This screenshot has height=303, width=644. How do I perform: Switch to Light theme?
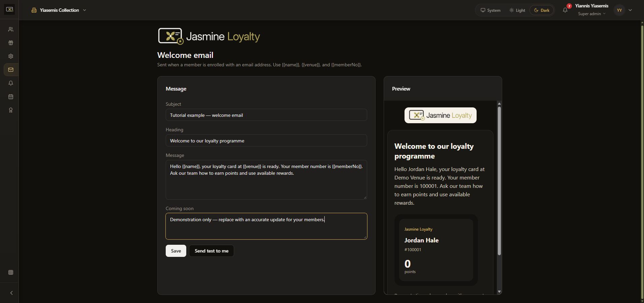tap(517, 10)
